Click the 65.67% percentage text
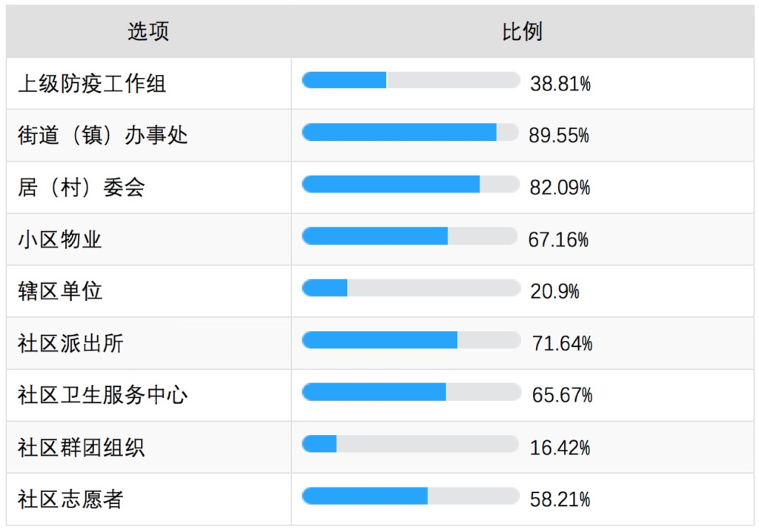 click(x=562, y=395)
